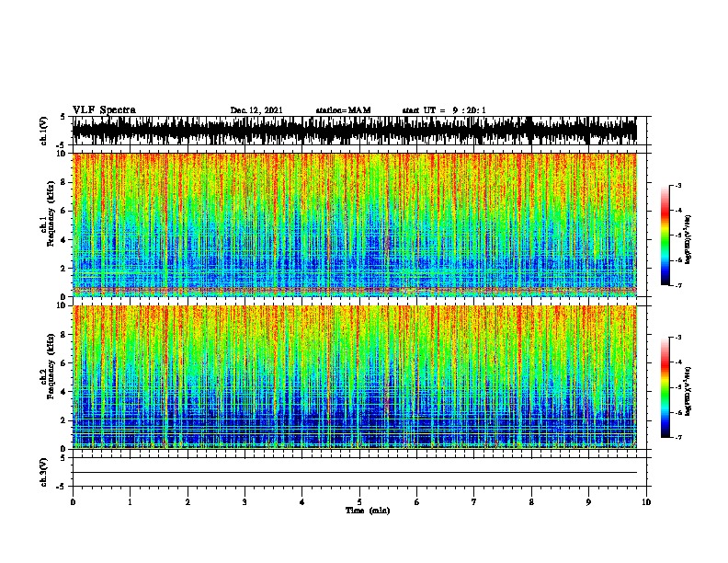Click the "-7" label on ch.2 color bar
728x563 pixels.
click(x=677, y=438)
